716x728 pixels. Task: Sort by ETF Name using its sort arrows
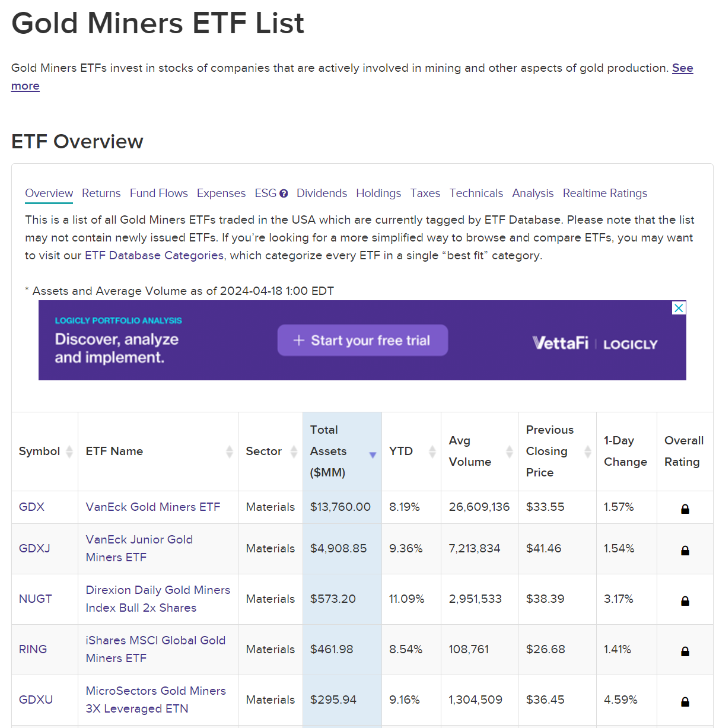tap(229, 452)
